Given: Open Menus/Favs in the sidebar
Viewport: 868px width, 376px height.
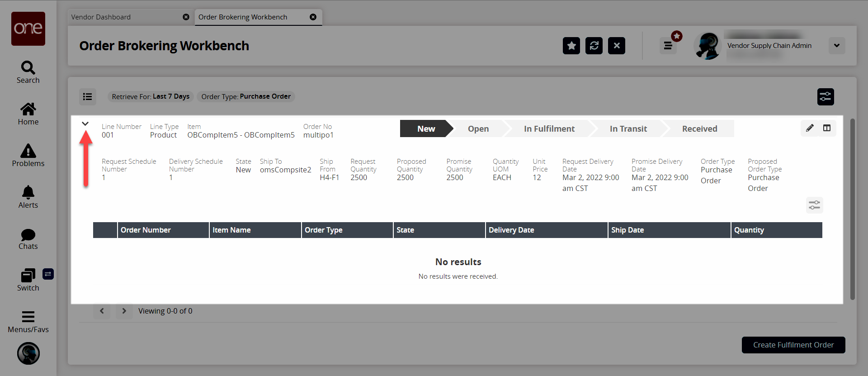Looking at the screenshot, I should coord(28,322).
